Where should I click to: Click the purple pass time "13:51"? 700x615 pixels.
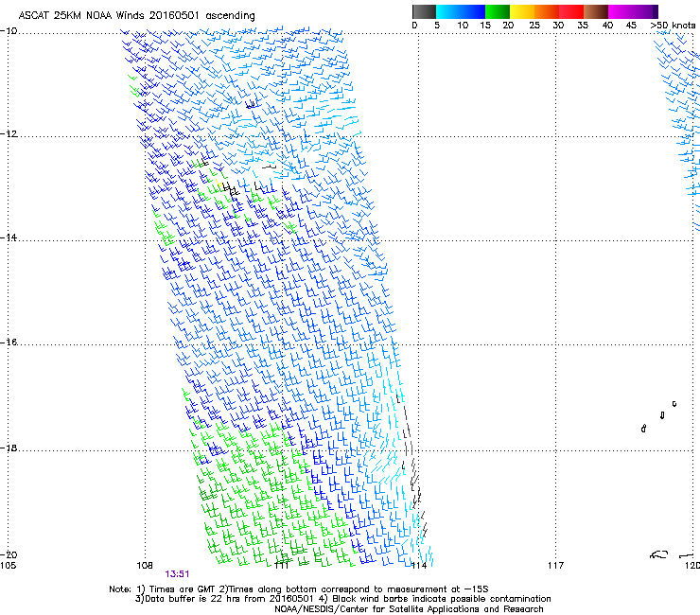click(x=177, y=574)
